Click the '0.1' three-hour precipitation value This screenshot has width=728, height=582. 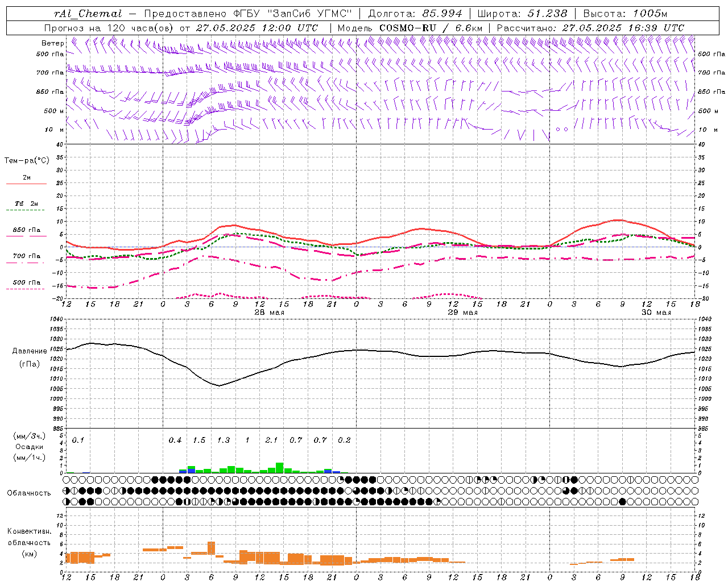(78, 440)
